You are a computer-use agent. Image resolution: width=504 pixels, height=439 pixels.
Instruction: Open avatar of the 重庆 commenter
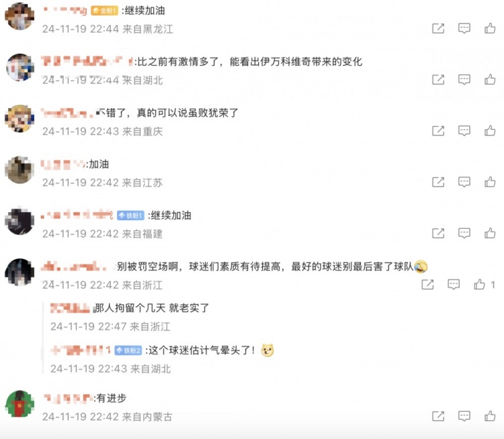point(19,119)
